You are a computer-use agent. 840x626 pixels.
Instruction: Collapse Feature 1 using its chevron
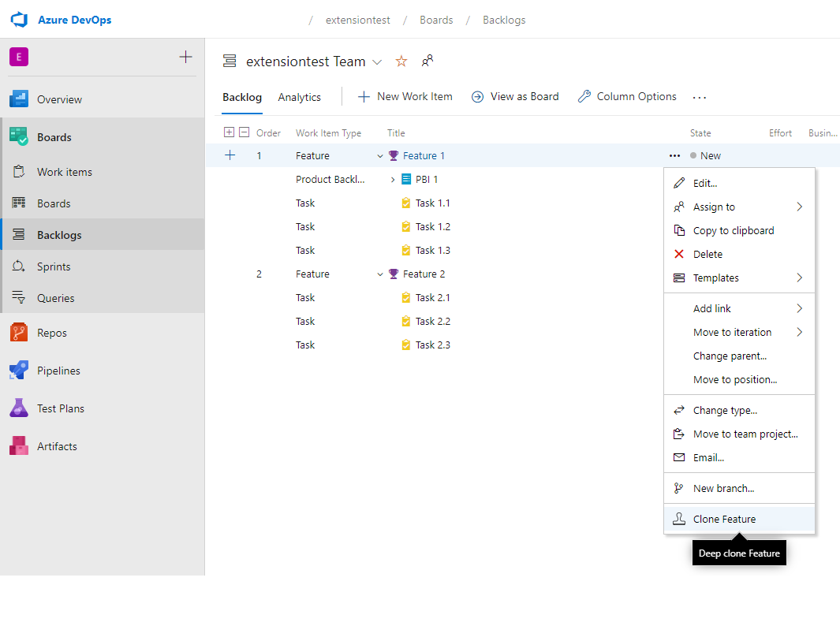click(379, 155)
